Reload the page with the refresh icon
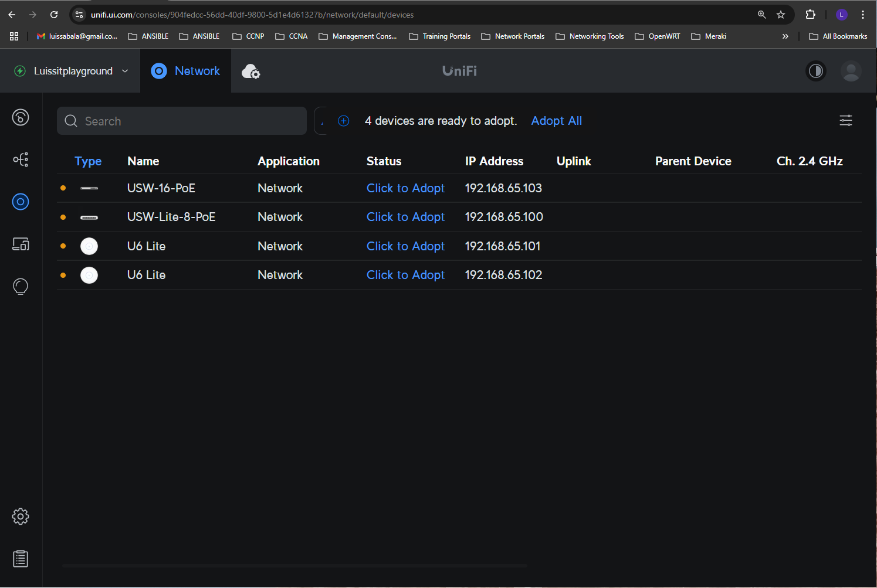Viewport: 877px width, 588px height. 54,15
